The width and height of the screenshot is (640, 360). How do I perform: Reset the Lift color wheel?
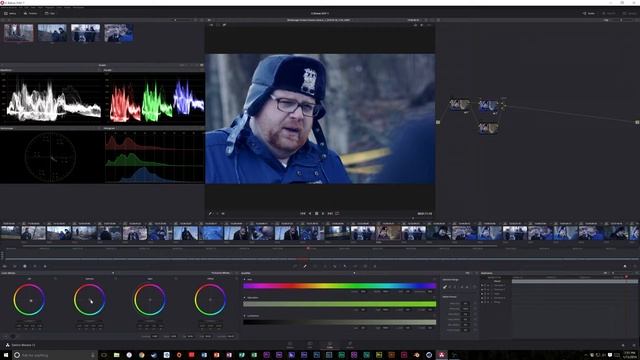55,279
